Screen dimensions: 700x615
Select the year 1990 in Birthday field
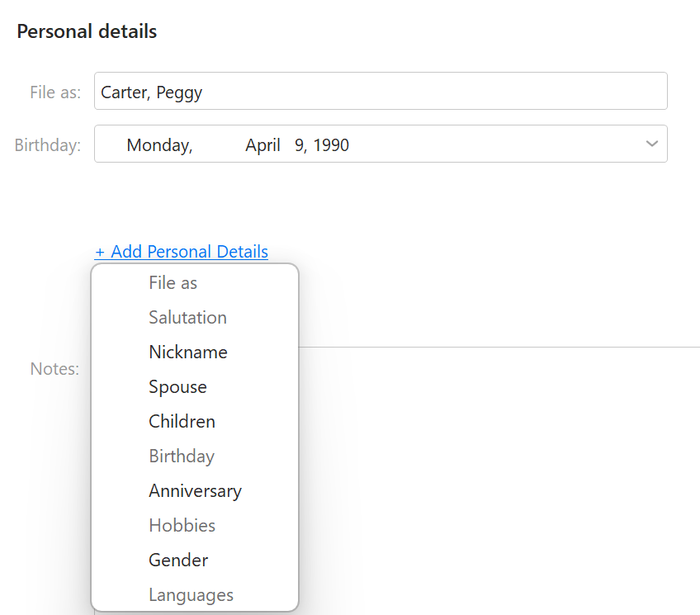tap(331, 145)
